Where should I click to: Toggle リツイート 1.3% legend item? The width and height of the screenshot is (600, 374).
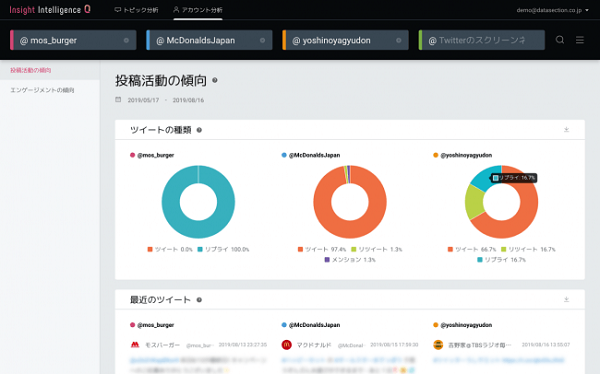point(377,249)
